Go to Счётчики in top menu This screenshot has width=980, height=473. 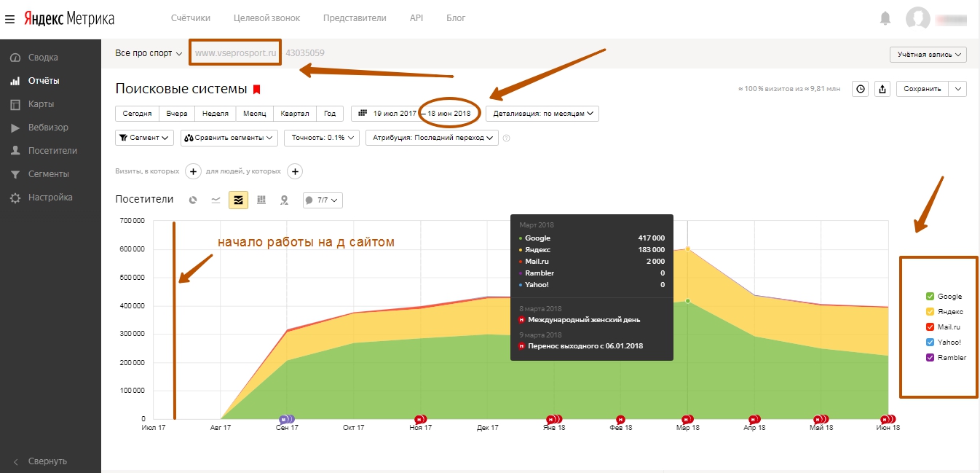[191, 18]
